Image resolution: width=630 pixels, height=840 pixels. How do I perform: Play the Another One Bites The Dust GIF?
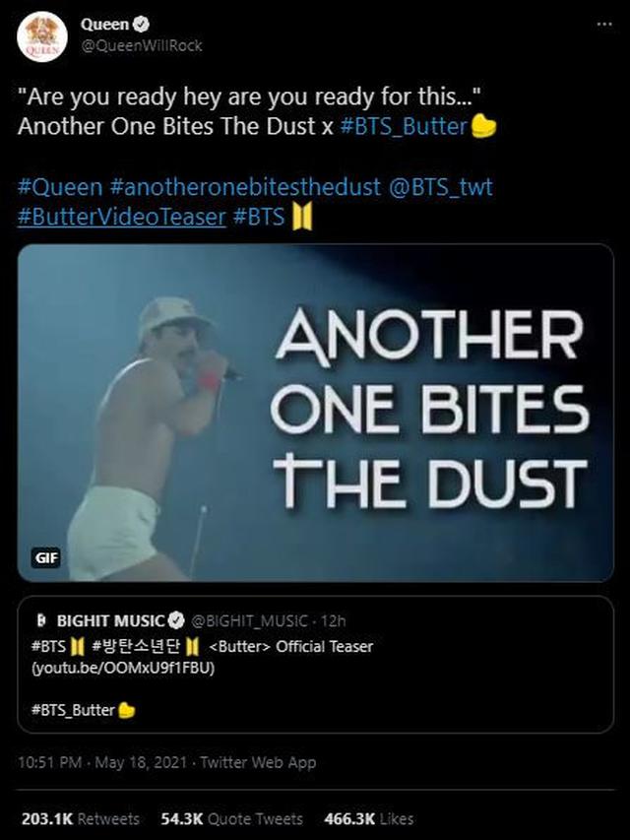pos(315,413)
